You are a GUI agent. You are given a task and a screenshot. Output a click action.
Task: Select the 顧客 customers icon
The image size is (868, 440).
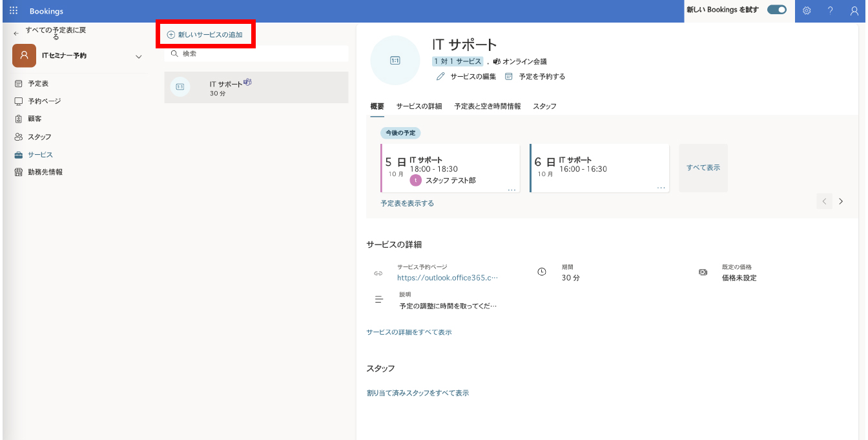click(x=18, y=118)
